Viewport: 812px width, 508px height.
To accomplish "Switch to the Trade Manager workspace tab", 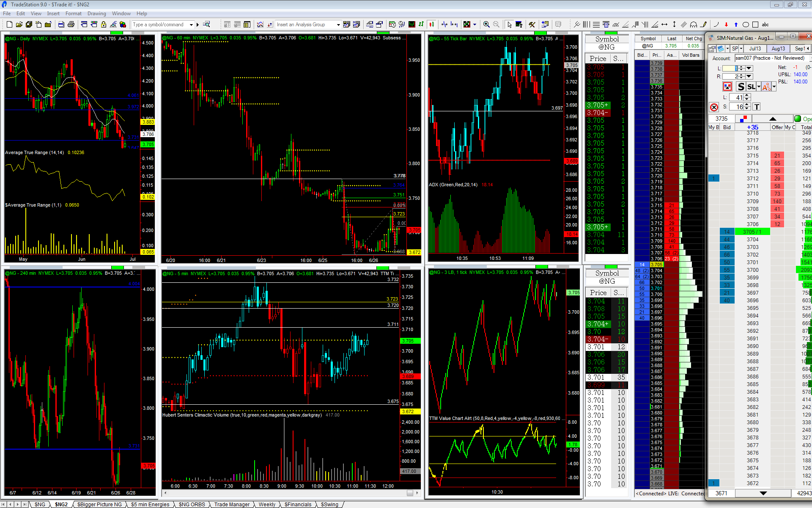I will click(232, 504).
